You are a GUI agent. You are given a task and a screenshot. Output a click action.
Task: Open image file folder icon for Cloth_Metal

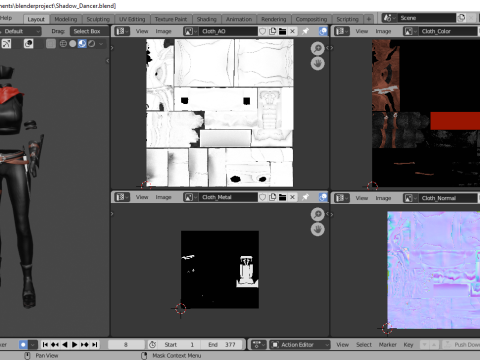point(282,197)
